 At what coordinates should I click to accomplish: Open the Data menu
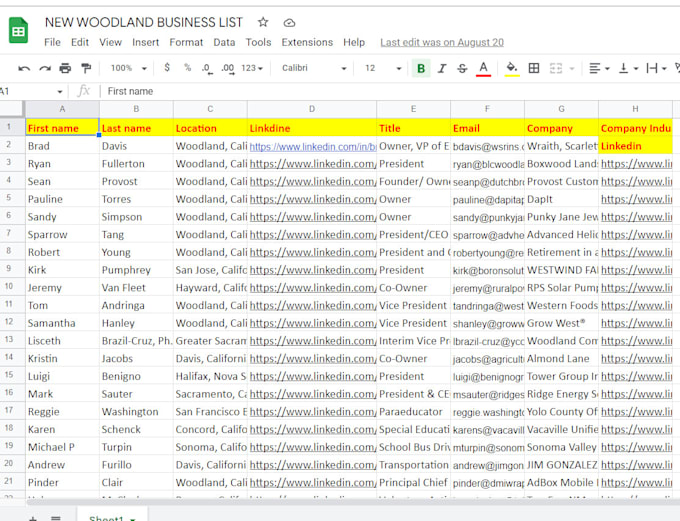224,42
